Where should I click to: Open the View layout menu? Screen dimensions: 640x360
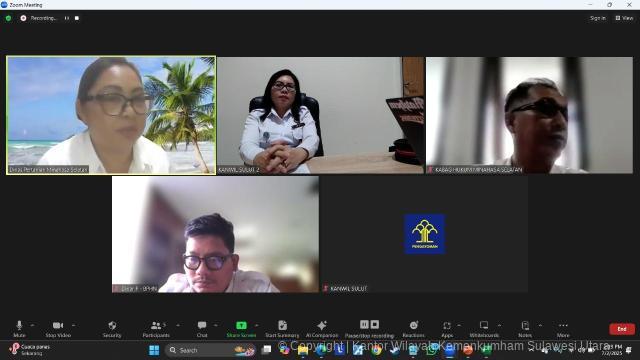(624, 18)
